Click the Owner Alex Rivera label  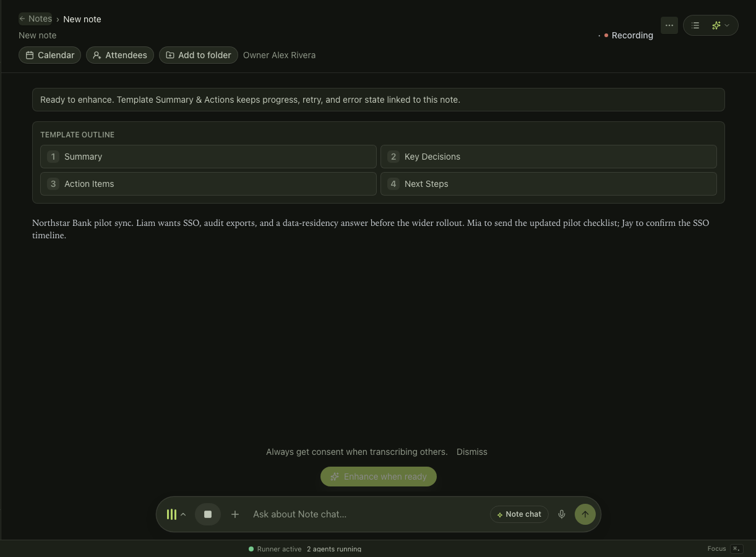(x=279, y=55)
